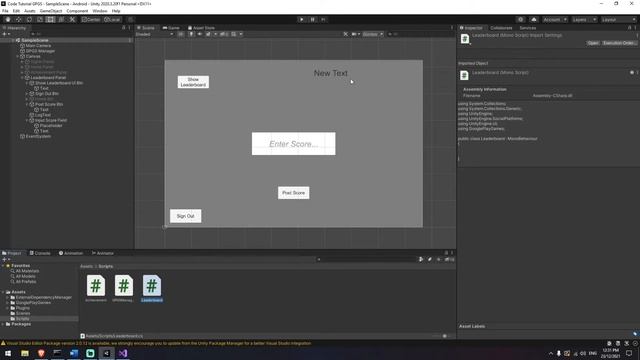The width and height of the screenshot is (640, 360).
Task: Switch to the Game tab
Action: click(x=171, y=28)
